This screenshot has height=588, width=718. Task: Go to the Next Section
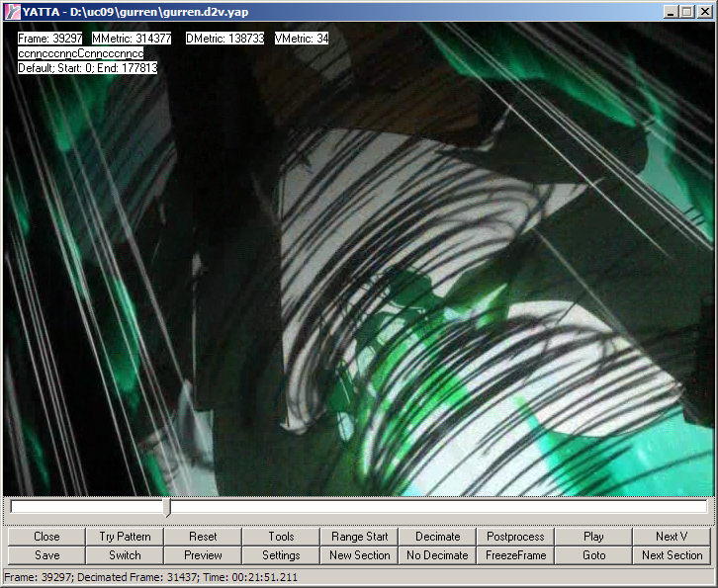(x=672, y=555)
